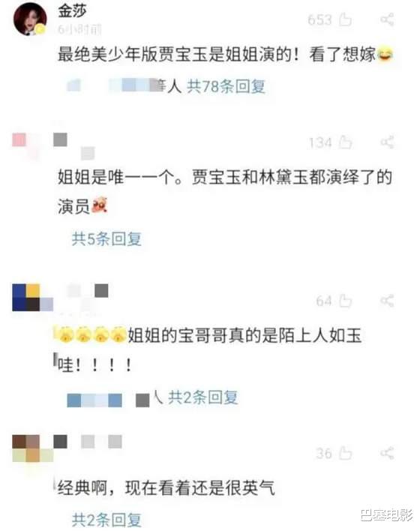Select comment text 经典啊，现在看着还是很英气
This screenshot has width=420, height=531.
pyautogui.click(x=166, y=488)
